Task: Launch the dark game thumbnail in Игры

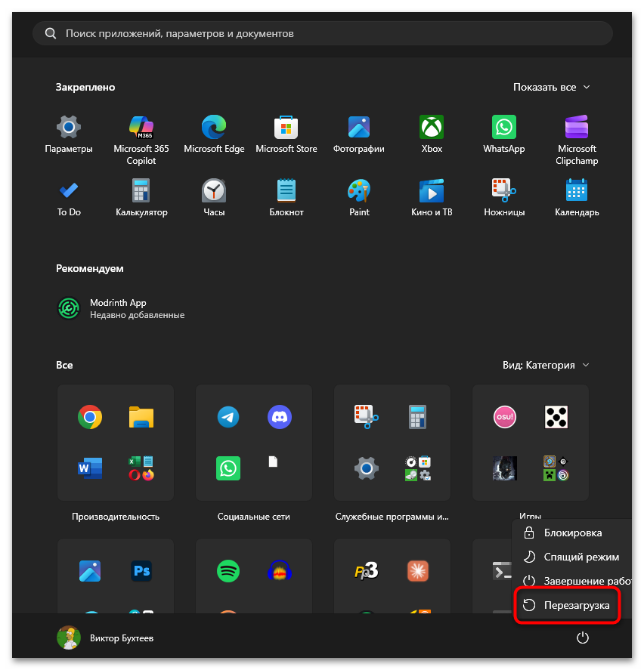Action: [x=505, y=468]
